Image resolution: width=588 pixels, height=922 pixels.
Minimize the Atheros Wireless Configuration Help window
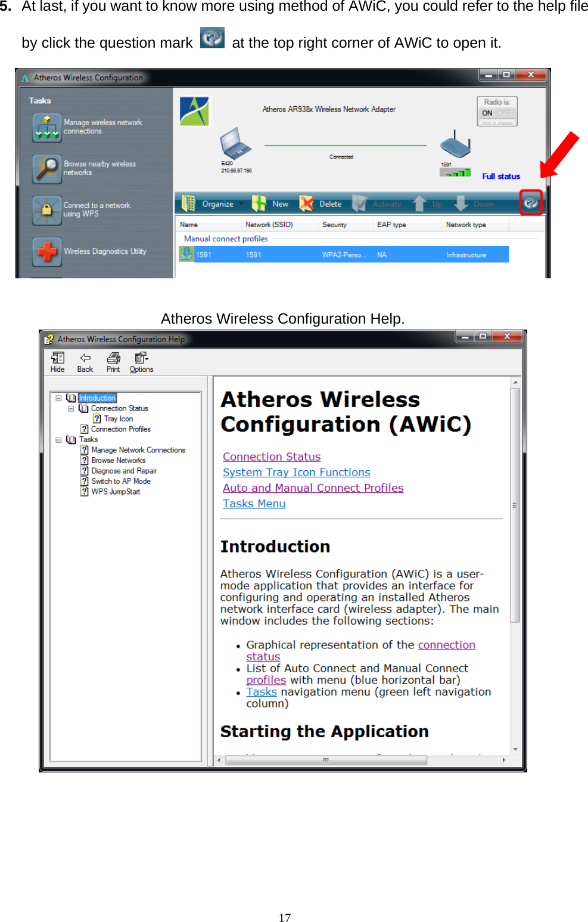464,337
